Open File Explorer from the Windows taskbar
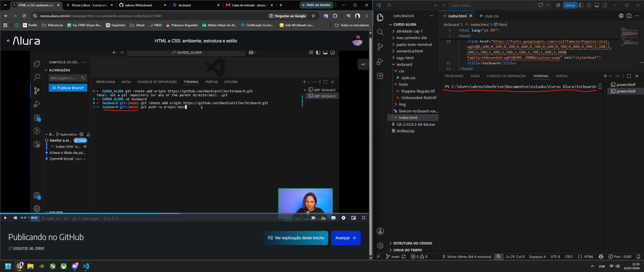Image resolution: width=644 pixels, height=272 pixels. [x=30, y=266]
